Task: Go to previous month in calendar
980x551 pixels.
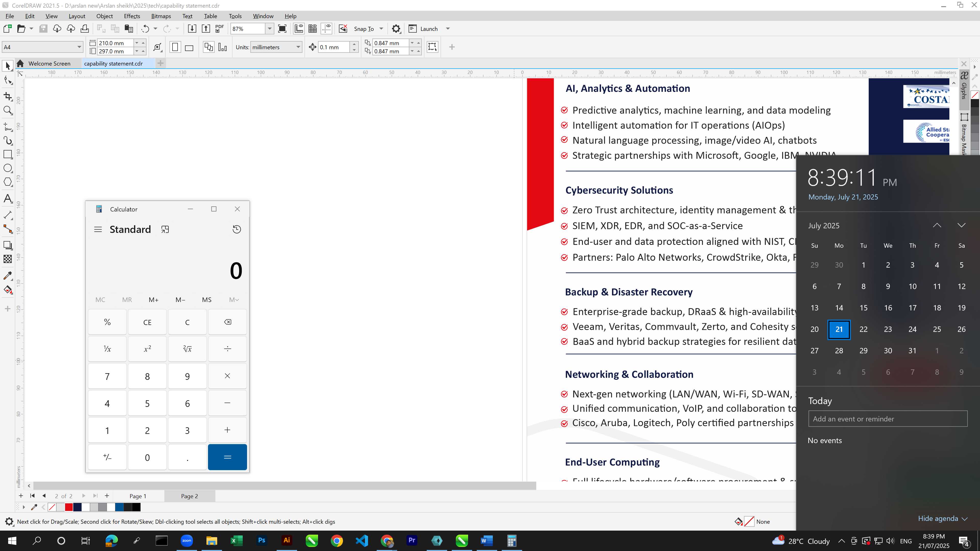Action: point(937,226)
